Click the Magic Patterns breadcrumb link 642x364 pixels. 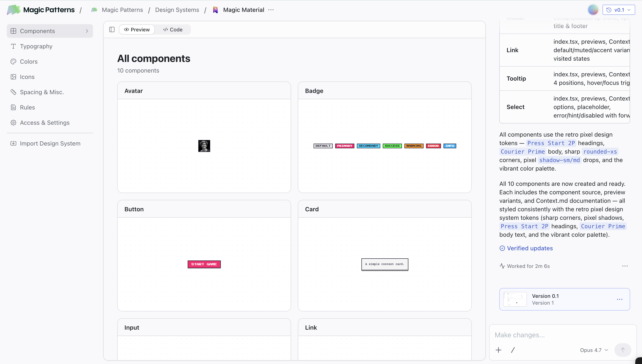click(x=122, y=10)
